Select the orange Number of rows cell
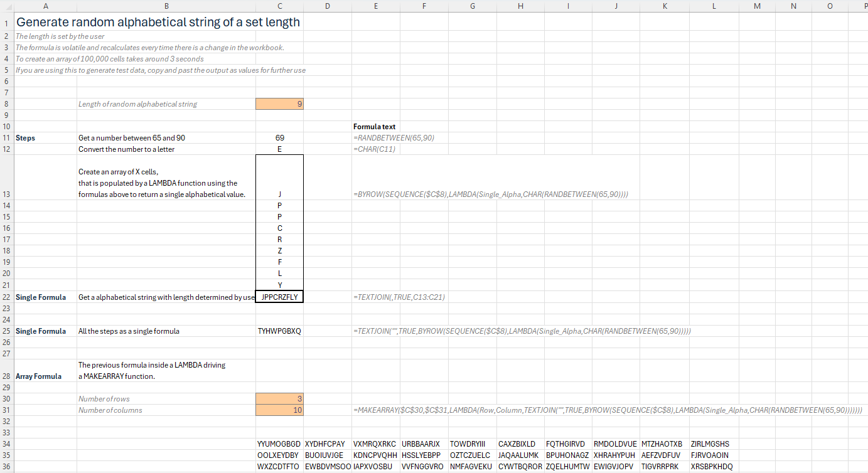Image resolution: width=868 pixels, height=473 pixels. 279,399
